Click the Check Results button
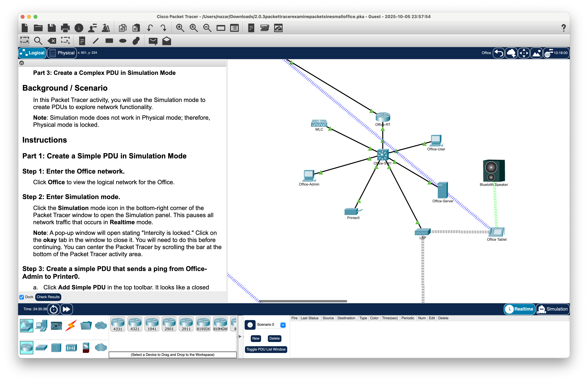This screenshot has width=588, height=382. (x=48, y=297)
